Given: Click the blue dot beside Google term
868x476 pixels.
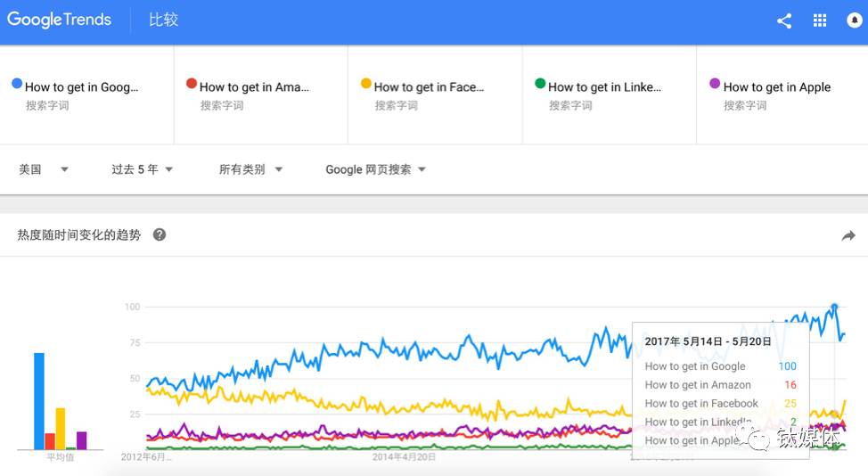Looking at the screenshot, I should click(x=17, y=84).
